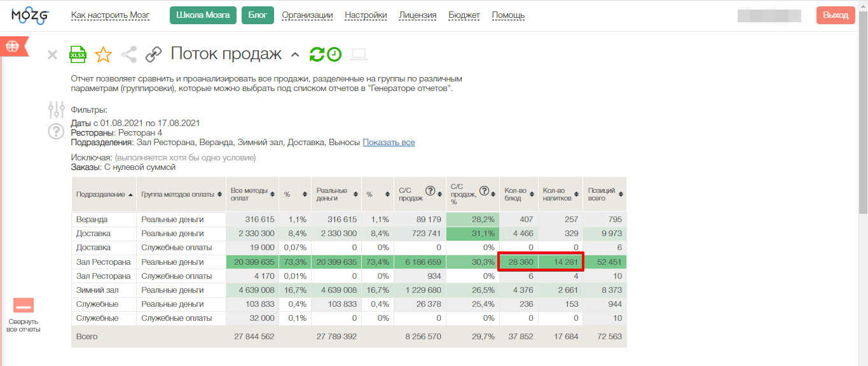
Task: Open schedule clock icon
Action: point(334,55)
